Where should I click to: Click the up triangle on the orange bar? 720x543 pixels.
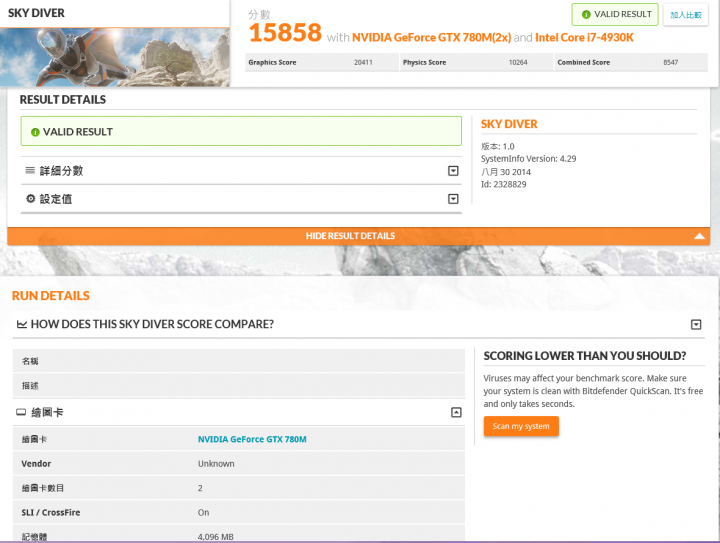699,236
